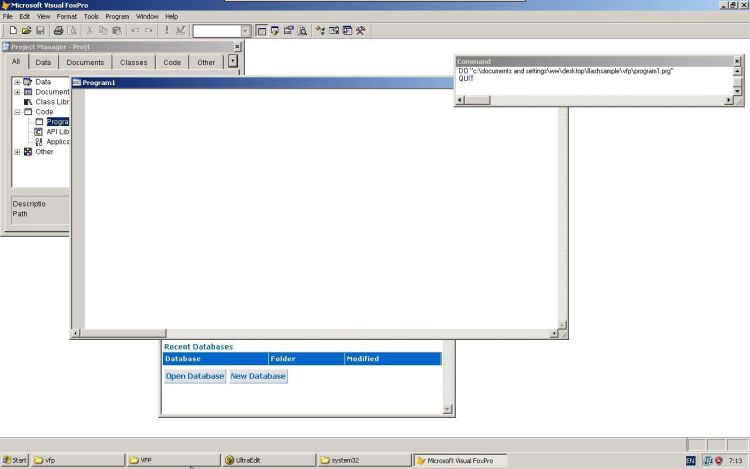Switch to the Classes tab
This screenshot has width=750, height=469.
pos(133,63)
